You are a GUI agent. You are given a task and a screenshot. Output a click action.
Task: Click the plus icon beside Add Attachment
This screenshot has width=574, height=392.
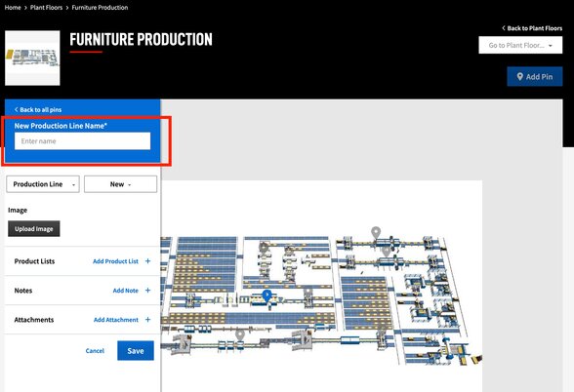148,320
